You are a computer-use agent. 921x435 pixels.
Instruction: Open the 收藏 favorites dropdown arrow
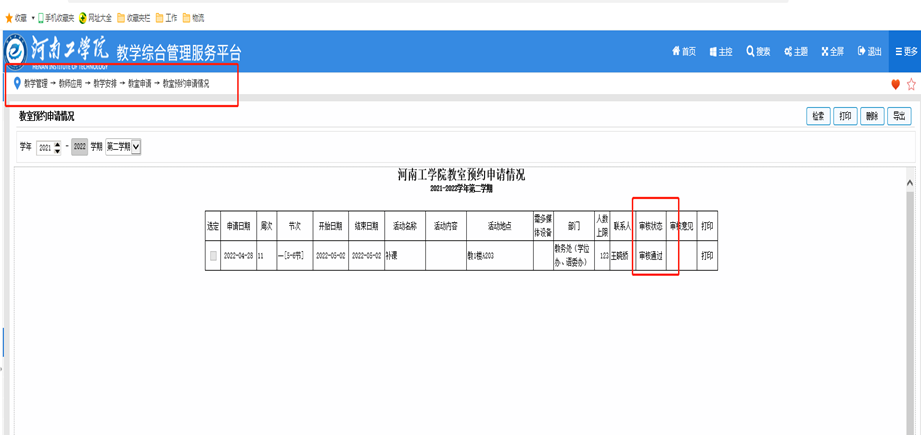(32, 18)
